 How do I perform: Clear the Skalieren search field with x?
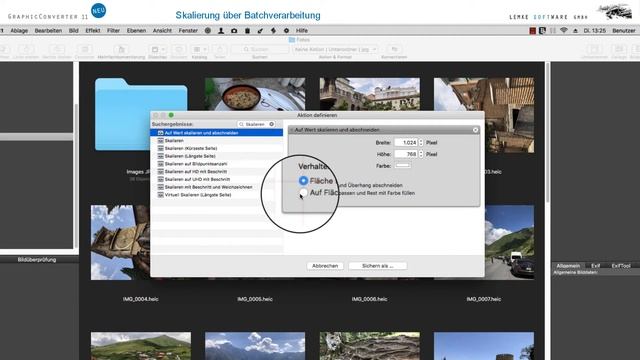(x=271, y=124)
